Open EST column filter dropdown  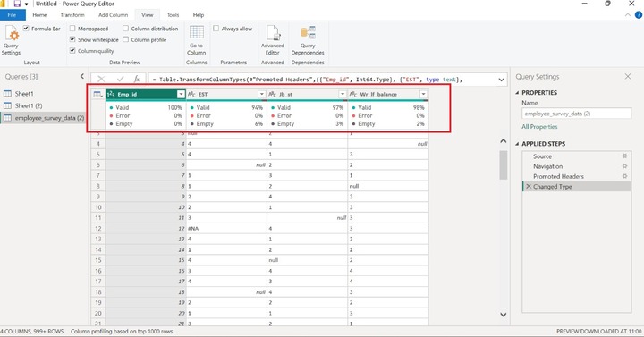(x=261, y=95)
